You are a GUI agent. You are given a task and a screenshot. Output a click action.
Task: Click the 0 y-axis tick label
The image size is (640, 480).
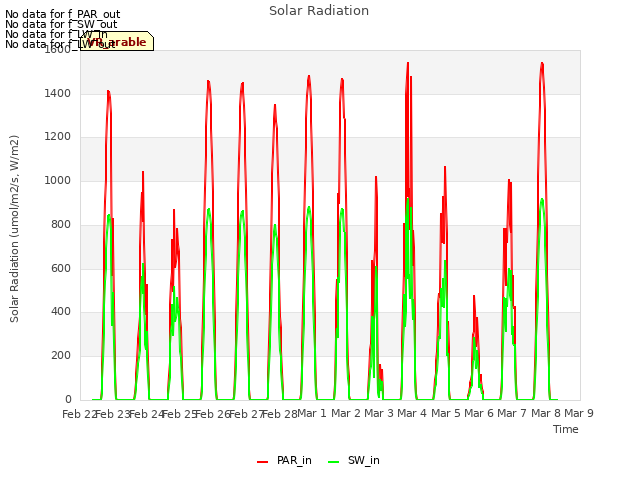[x=68, y=399]
